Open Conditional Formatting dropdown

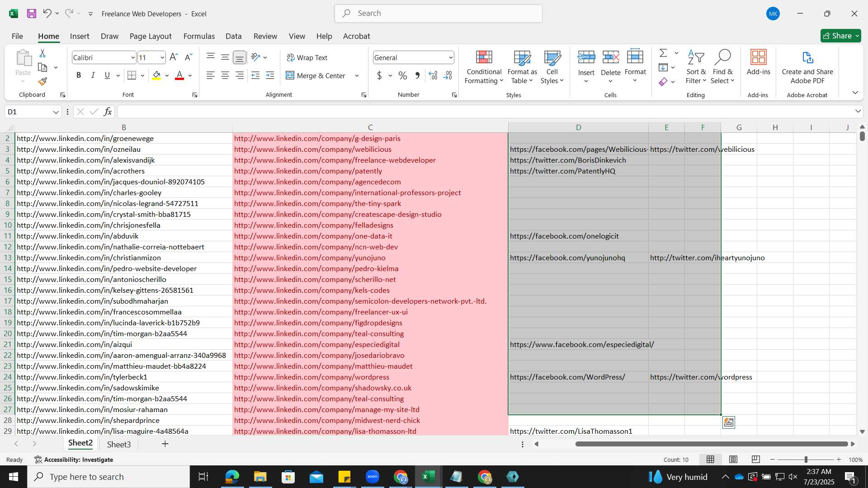click(484, 67)
